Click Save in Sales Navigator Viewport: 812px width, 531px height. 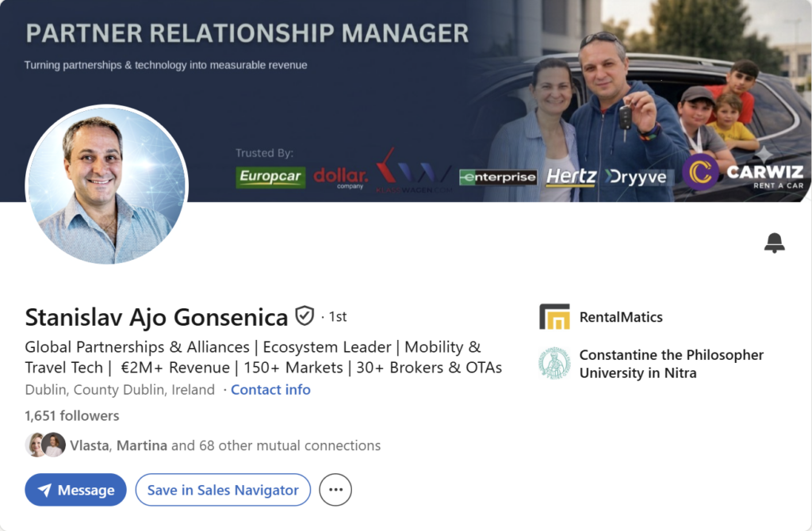click(x=223, y=490)
